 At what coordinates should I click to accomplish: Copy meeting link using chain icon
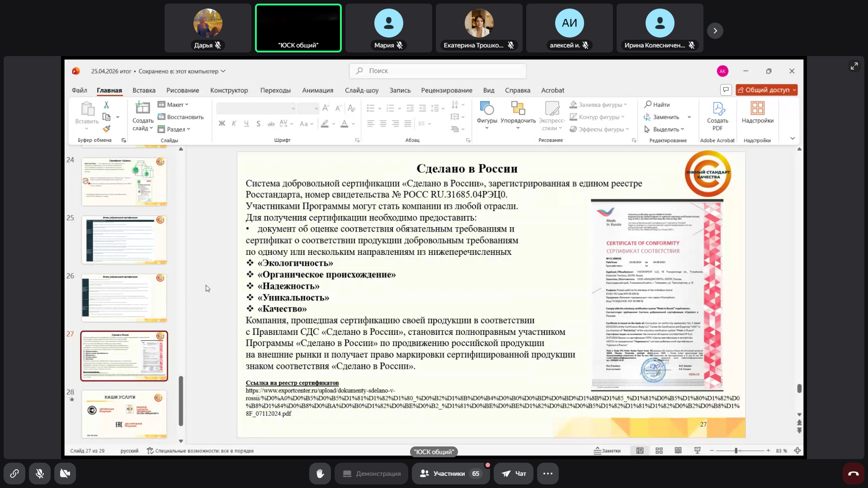[14, 474]
